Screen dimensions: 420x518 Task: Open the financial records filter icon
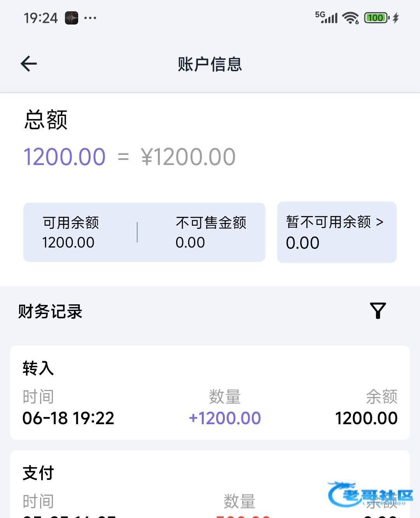coord(378,311)
